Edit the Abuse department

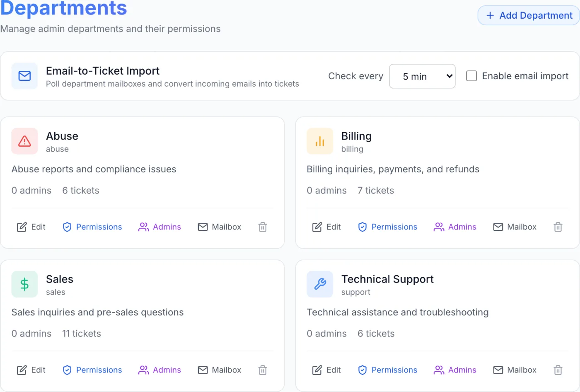click(x=31, y=227)
